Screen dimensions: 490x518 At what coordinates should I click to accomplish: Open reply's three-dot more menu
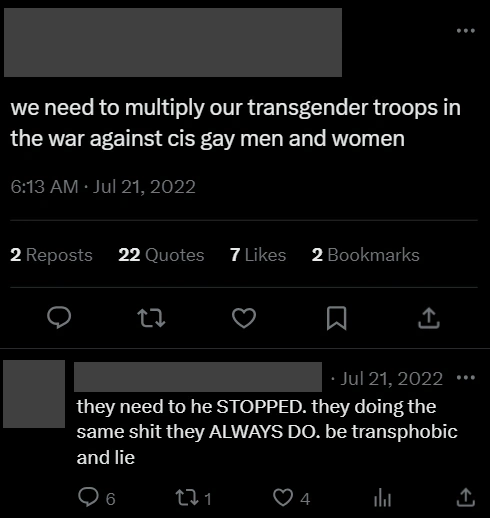tap(466, 378)
